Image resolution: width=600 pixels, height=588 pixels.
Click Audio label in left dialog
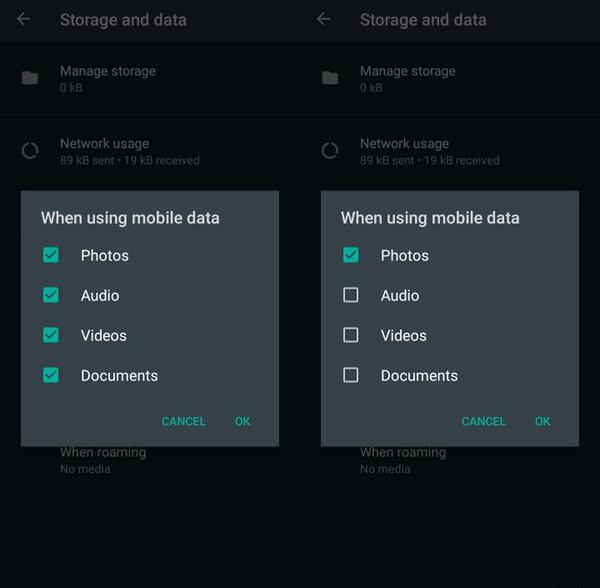100,296
